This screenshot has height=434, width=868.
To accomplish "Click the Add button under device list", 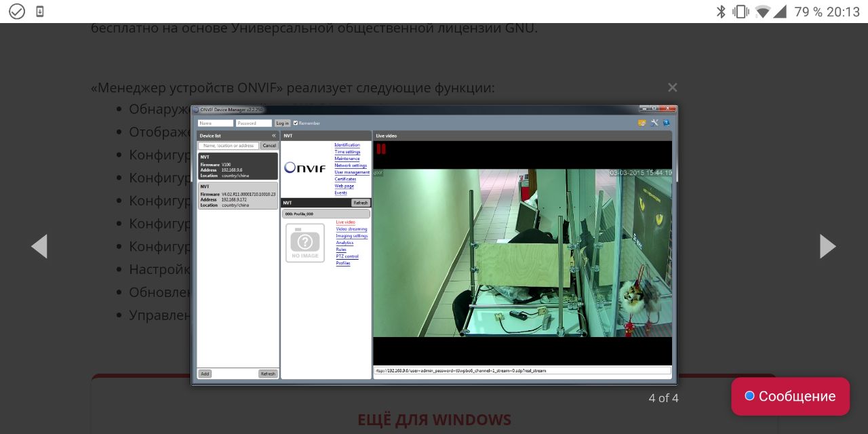I will click(205, 374).
